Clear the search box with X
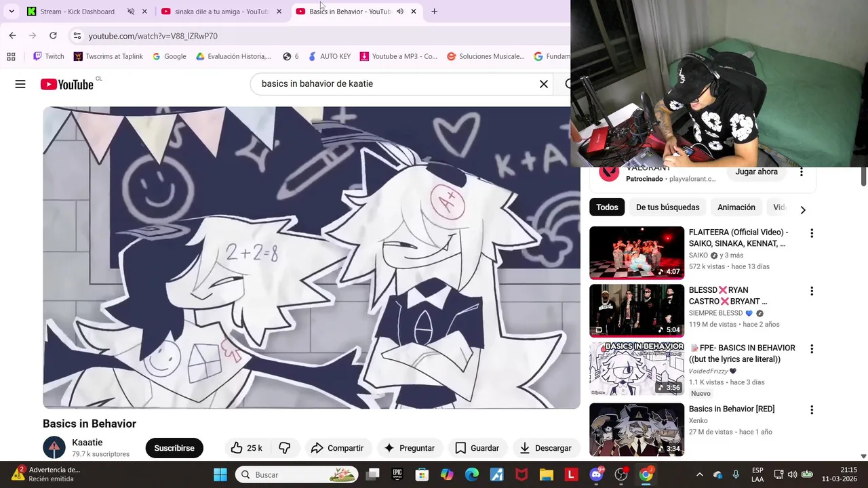The height and width of the screenshot is (488, 868). coord(543,84)
